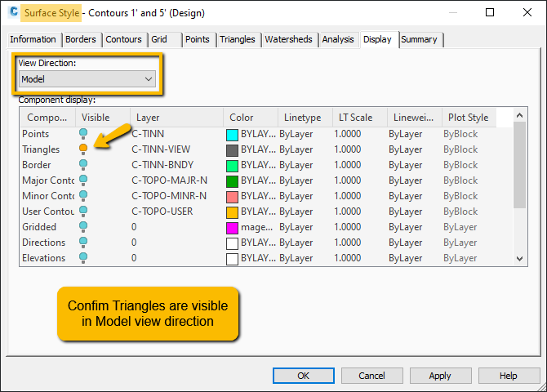Screen dimensions: 547x392
Task: Toggle Triangles visibility lightbulb
Action: click(83, 149)
